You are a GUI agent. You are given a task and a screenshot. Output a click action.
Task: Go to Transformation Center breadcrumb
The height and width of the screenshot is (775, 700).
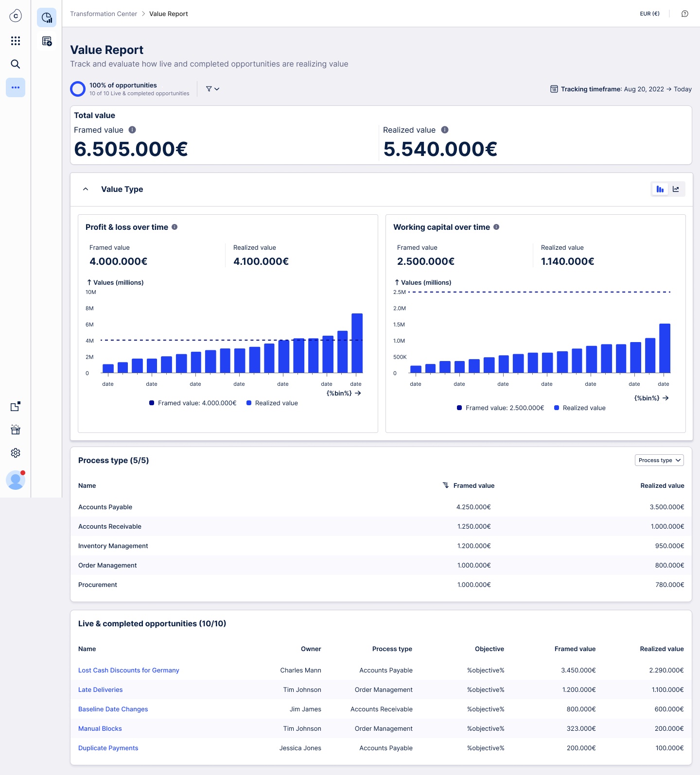tap(104, 14)
